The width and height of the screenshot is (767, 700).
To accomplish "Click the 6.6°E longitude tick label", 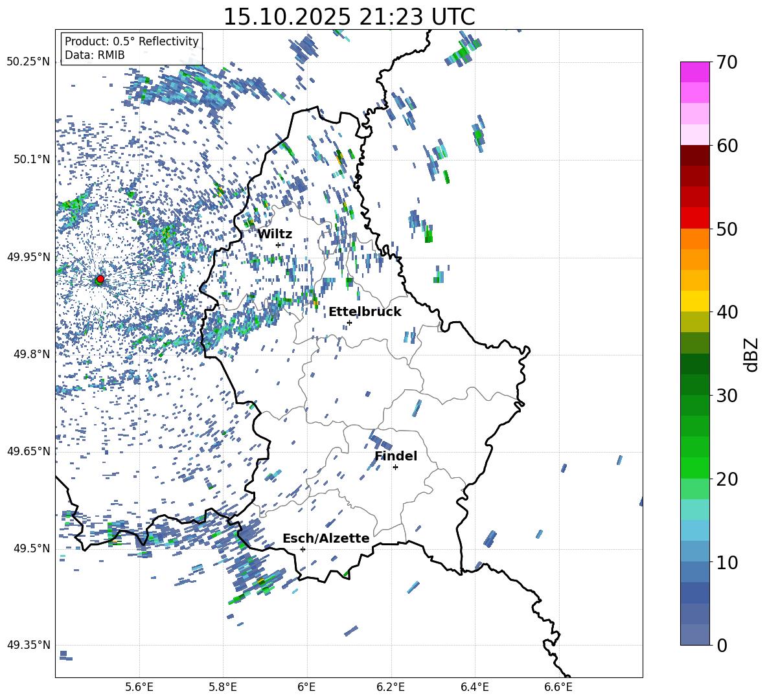I will [558, 686].
